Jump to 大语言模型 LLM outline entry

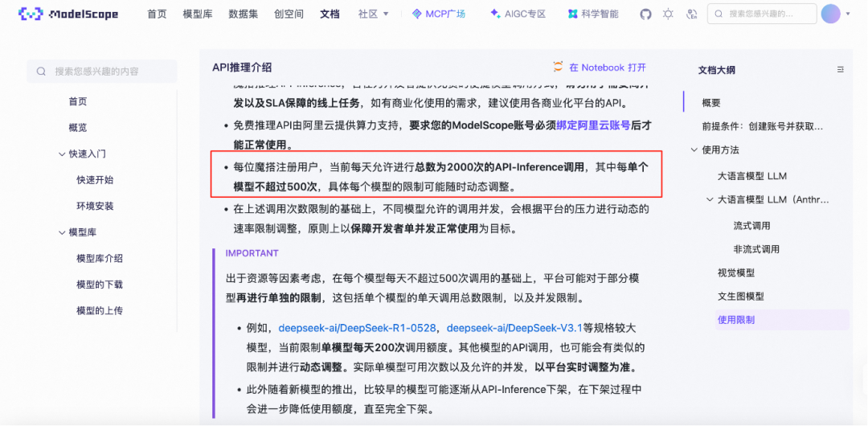[x=751, y=176]
